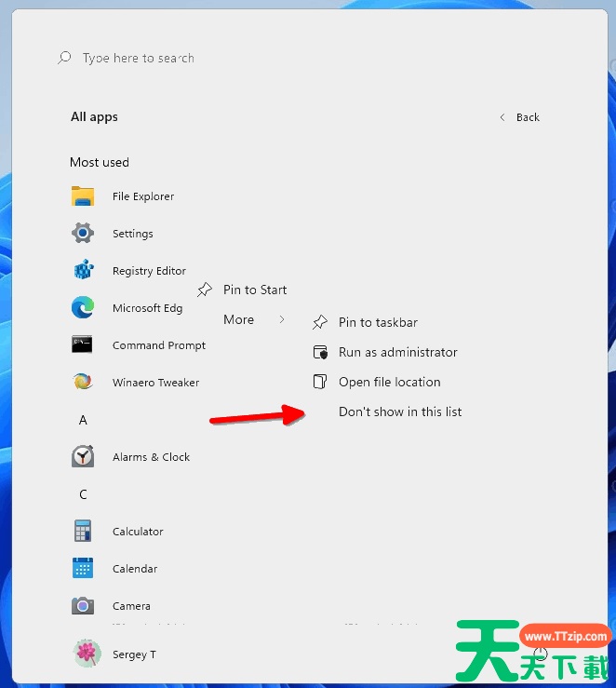Open the Command Prompt icon
Screen dimensions: 616x688
(x=82, y=344)
